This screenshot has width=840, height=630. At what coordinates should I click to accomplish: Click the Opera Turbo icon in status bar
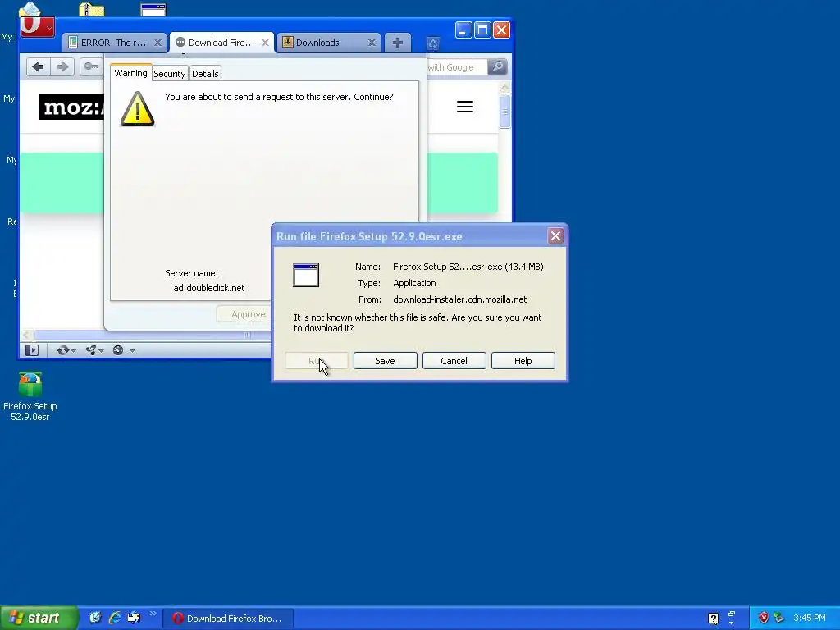point(118,350)
